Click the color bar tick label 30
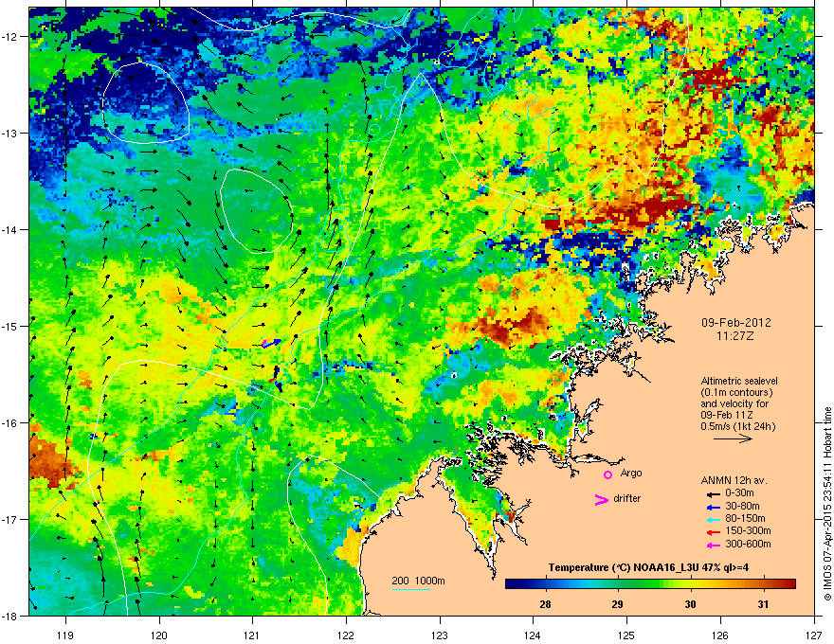This screenshot has height=644, width=834. [690, 604]
